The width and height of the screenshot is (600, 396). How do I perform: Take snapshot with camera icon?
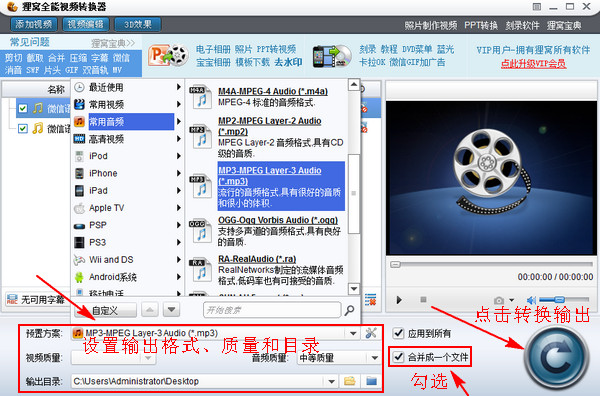coord(499,300)
